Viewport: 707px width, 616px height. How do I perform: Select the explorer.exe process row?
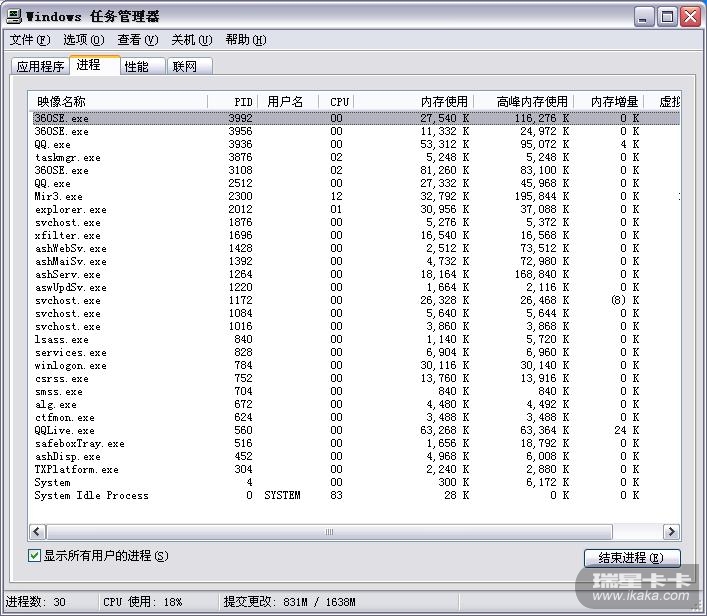[354, 209]
